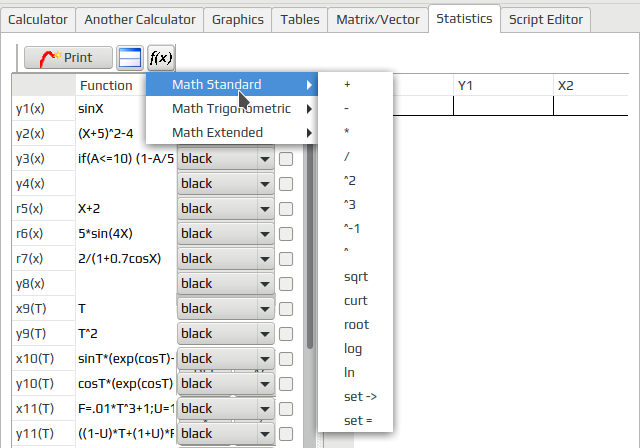
Task: Open the color dropdown for r5(x)
Action: (x=226, y=208)
